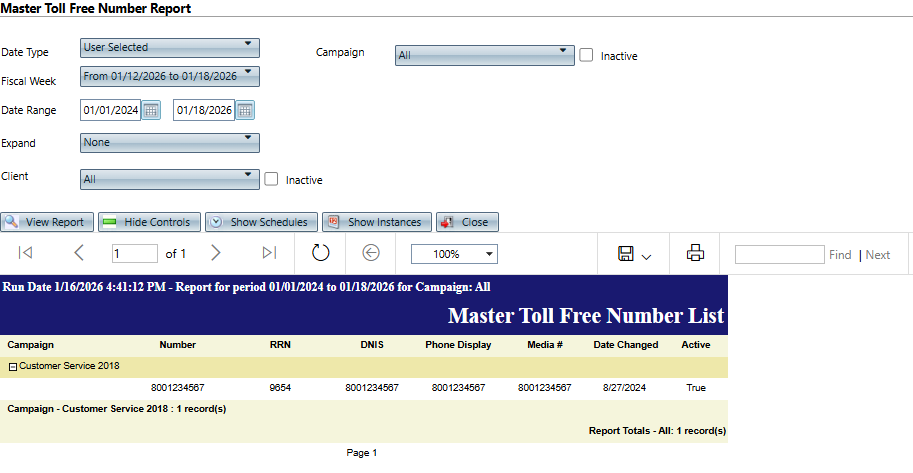Navigate back to parent report
Viewport: 913px width, 473px height.
pyautogui.click(x=371, y=254)
